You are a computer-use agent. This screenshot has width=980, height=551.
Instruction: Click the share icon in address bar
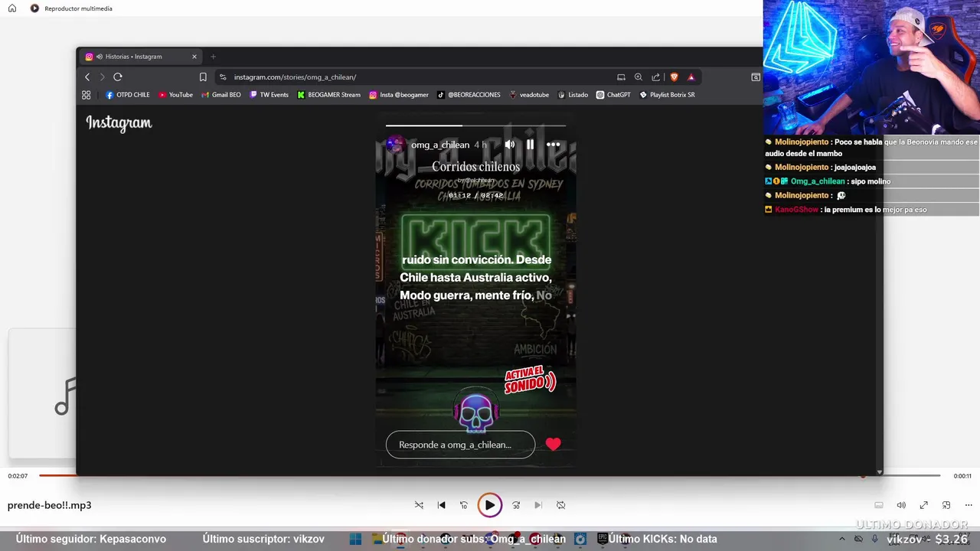click(656, 77)
